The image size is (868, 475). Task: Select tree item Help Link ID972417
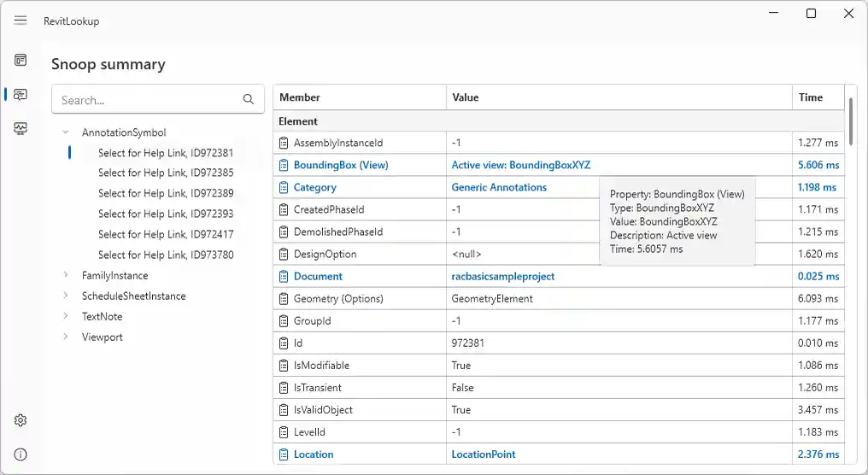pyautogui.click(x=165, y=234)
